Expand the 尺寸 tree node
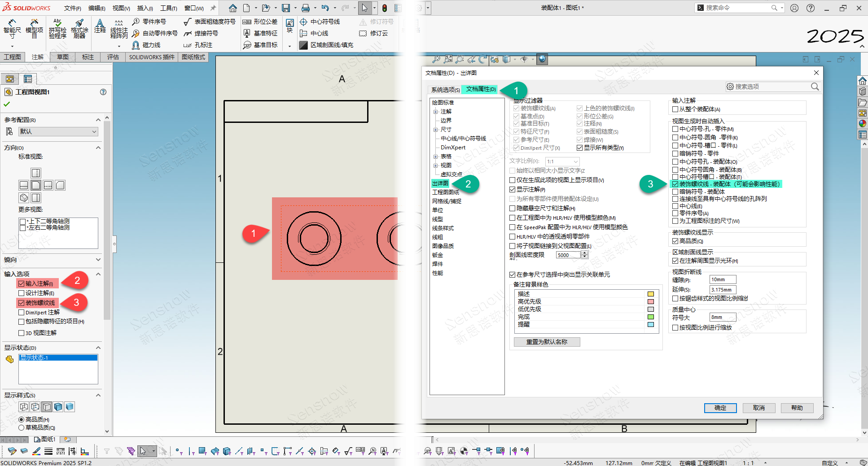This screenshot has width=868, height=466. pyautogui.click(x=435, y=130)
